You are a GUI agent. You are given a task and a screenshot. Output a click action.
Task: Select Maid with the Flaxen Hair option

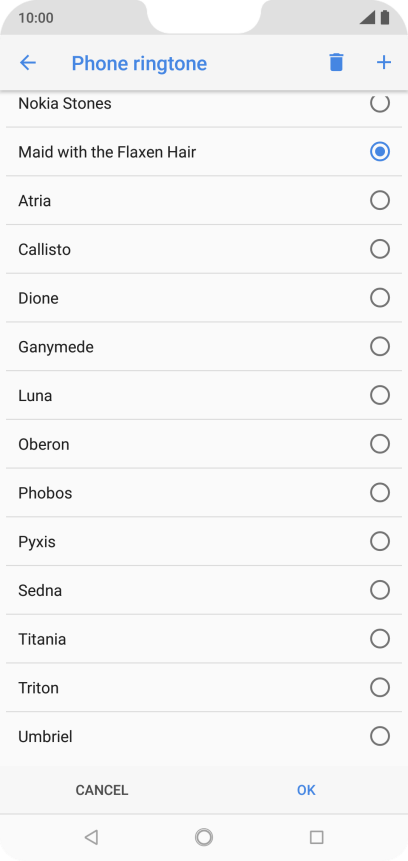click(204, 152)
